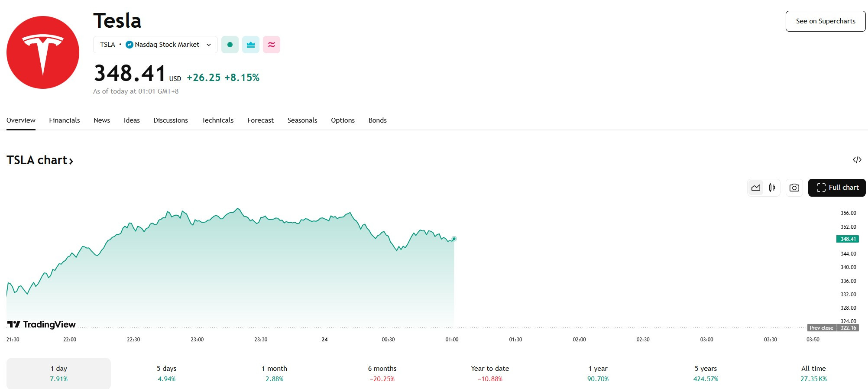Open the embed code icon
The height and width of the screenshot is (389, 868).
click(857, 160)
